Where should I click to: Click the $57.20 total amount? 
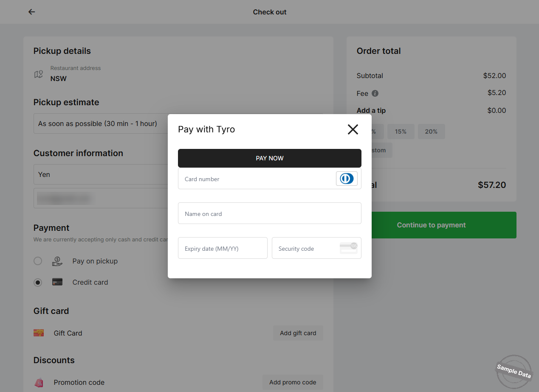tap(492, 185)
